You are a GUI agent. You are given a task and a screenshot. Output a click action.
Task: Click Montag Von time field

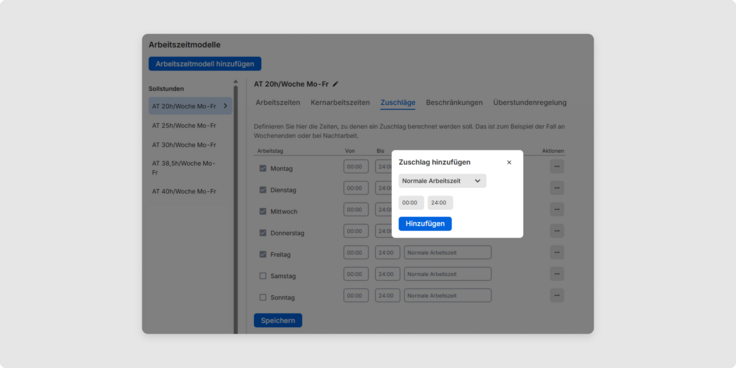coord(356,167)
